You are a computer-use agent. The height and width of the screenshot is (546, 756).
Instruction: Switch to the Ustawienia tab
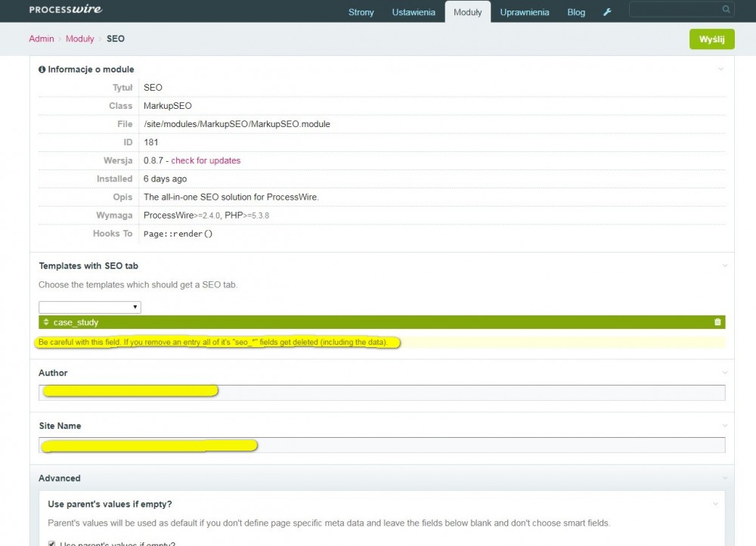click(414, 12)
